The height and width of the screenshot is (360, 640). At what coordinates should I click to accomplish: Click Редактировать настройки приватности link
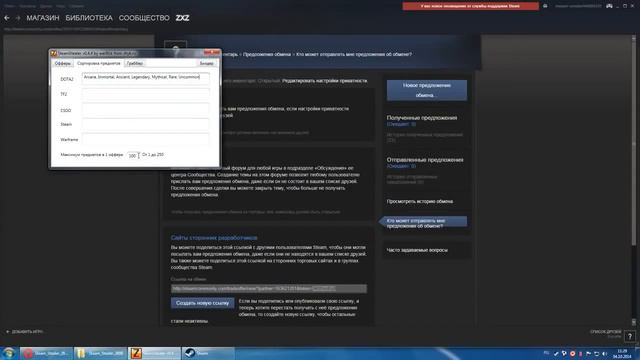(324, 81)
